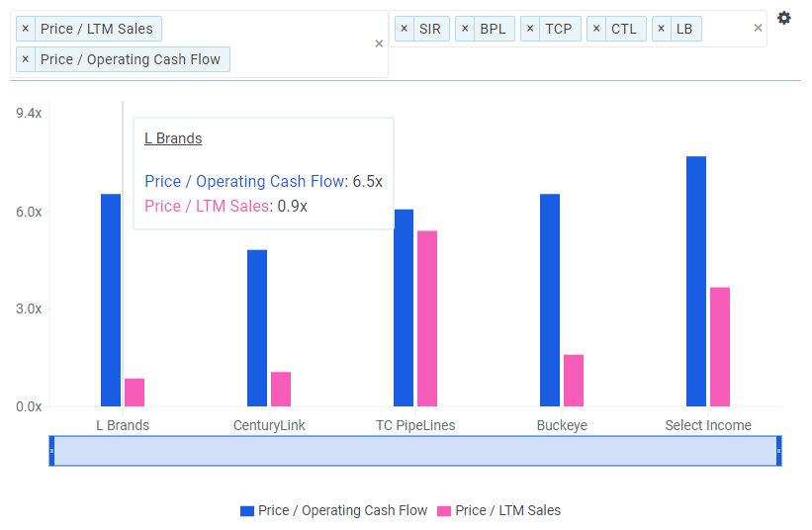The width and height of the screenshot is (812, 530).
Task: Click L Brands pink LTM Sales bar
Action: pos(135,393)
